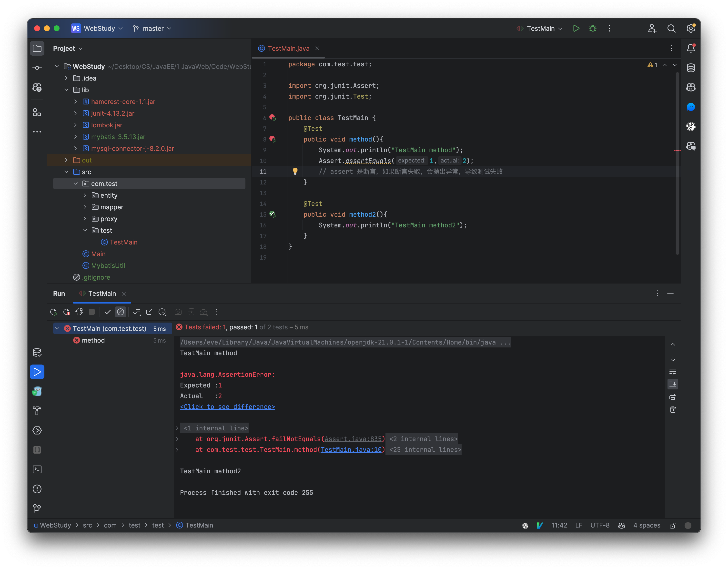Click the green Run button in title bar
This screenshot has height=569, width=728.
[576, 28]
